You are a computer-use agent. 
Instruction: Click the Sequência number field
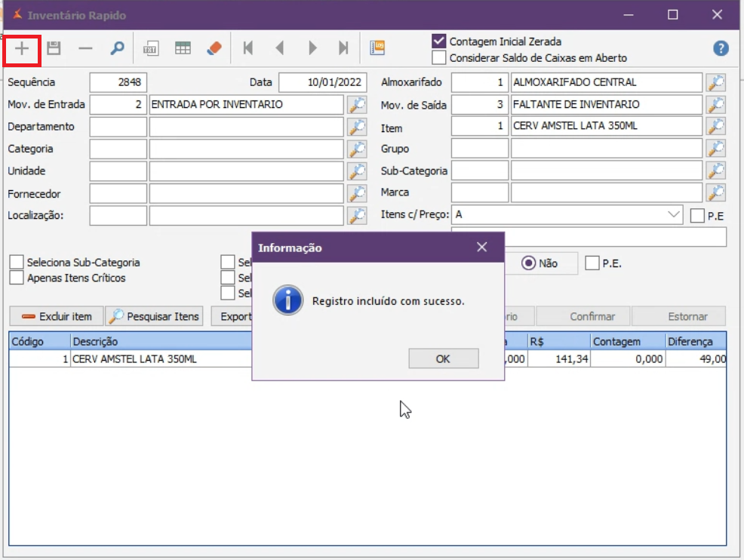118,82
